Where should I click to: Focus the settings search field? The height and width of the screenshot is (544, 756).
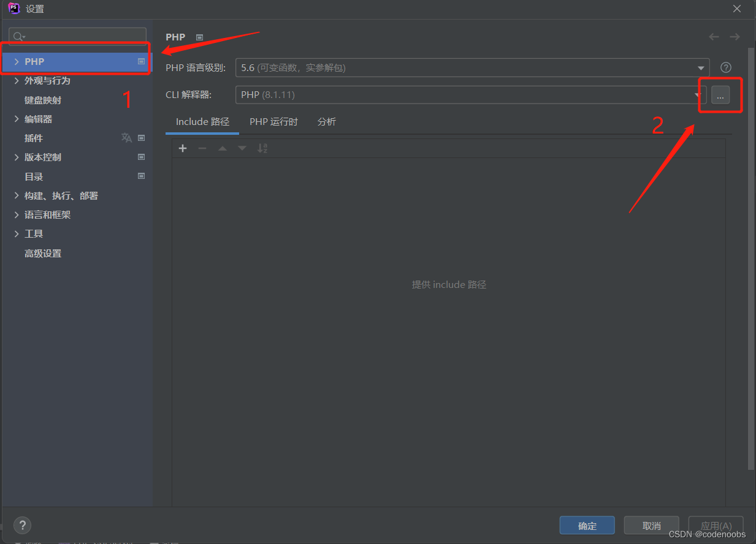click(x=78, y=37)
